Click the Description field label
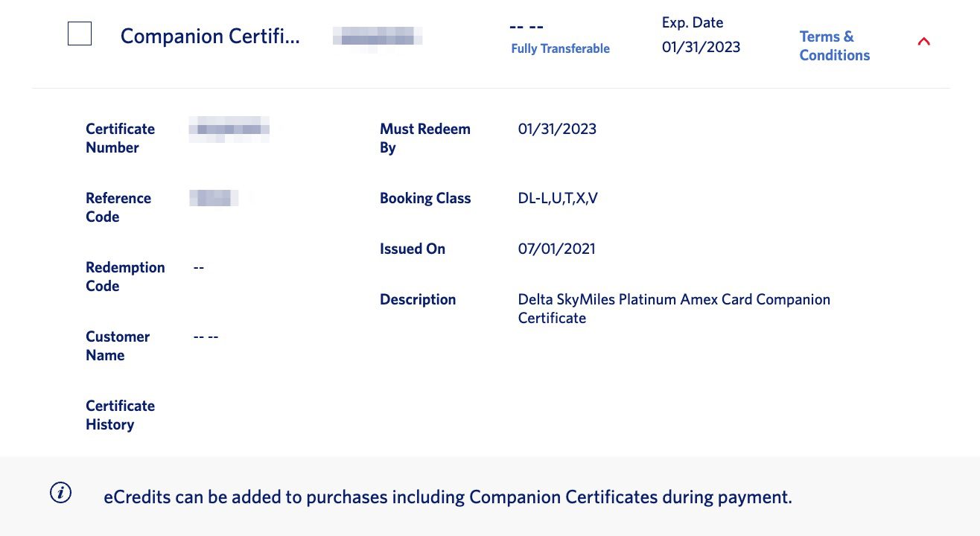 (x=418, y=299)
